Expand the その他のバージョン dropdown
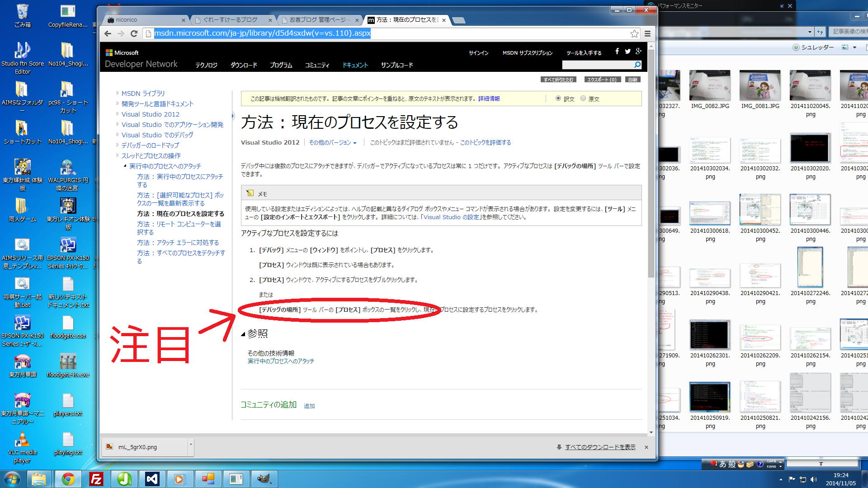 pos(333,143)
